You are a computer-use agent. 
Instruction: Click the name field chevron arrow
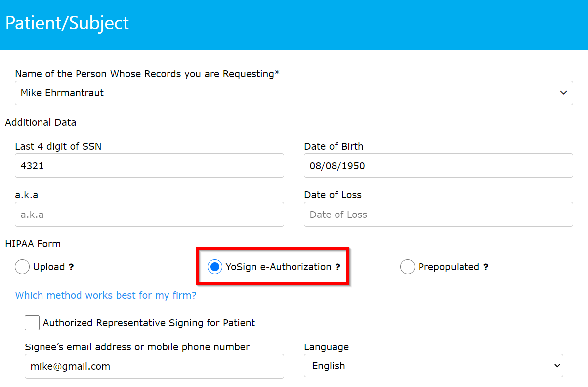click(x=563, y=93)
